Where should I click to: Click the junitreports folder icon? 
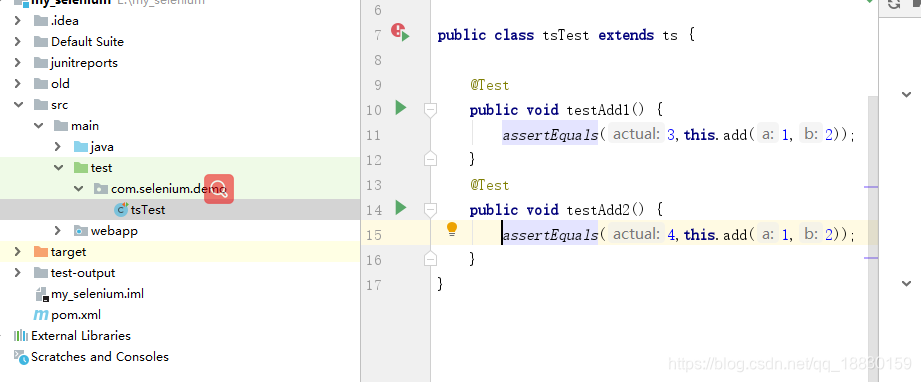click(x=41, y=62)
